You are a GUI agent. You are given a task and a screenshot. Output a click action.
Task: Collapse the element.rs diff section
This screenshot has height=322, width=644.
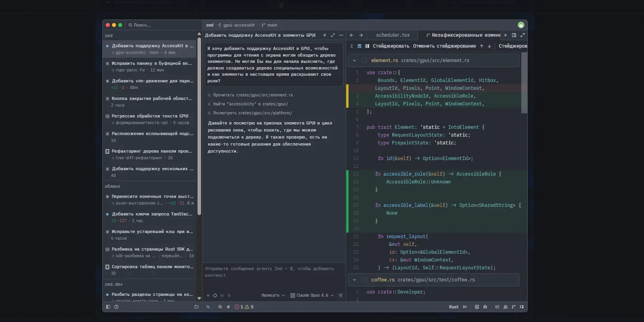354,60
